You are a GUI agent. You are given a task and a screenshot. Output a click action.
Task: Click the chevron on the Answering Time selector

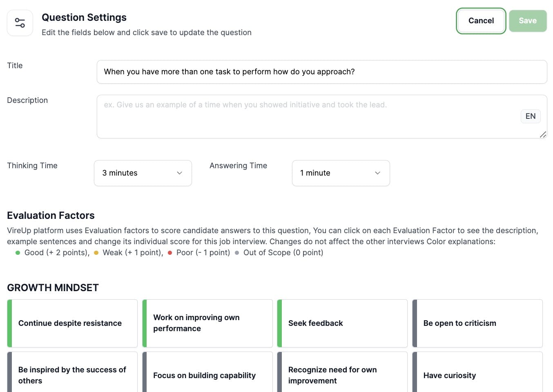tap(377, 173)
